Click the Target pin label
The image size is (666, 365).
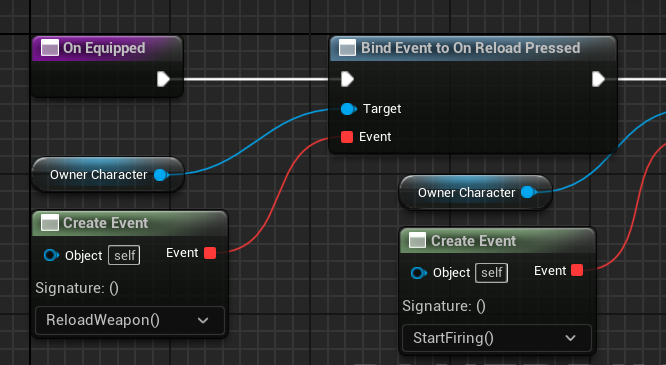click(382, 109)
